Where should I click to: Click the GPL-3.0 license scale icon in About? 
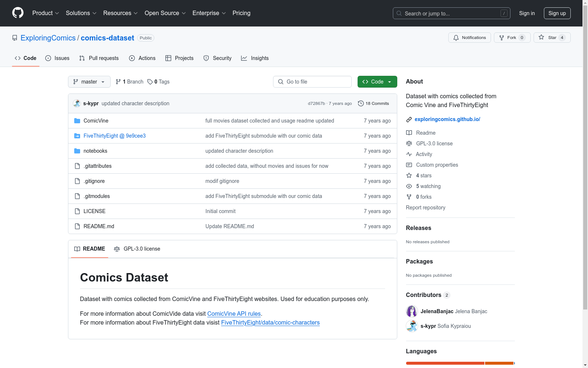pos(409,144)
